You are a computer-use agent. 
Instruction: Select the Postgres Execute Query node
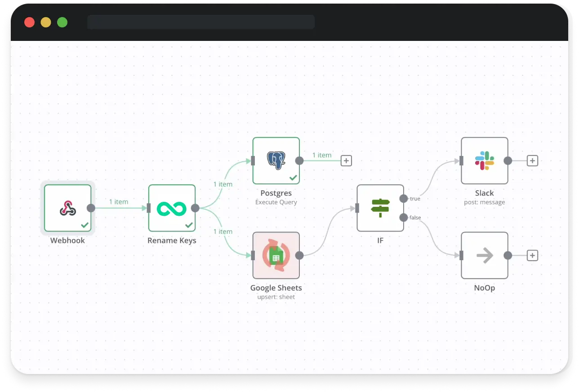tap(276, 160)
